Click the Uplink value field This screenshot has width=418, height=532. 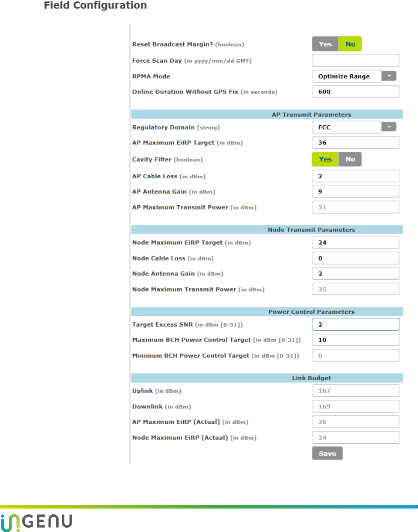356,391
